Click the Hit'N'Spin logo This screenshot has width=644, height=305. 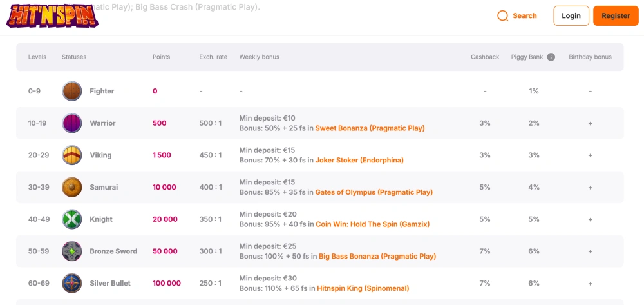(x=53, y=15)
